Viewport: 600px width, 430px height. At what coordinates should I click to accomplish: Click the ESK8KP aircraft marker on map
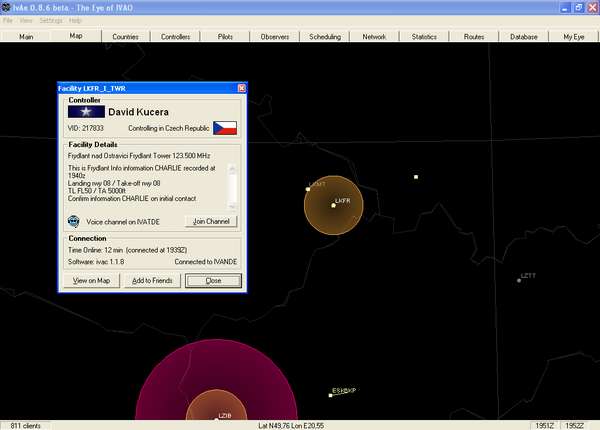331,395
